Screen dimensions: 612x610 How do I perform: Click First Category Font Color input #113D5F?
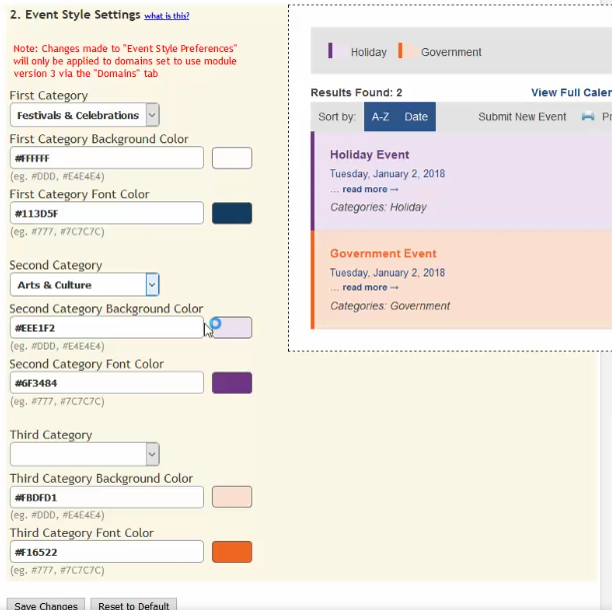coord(107,213)
